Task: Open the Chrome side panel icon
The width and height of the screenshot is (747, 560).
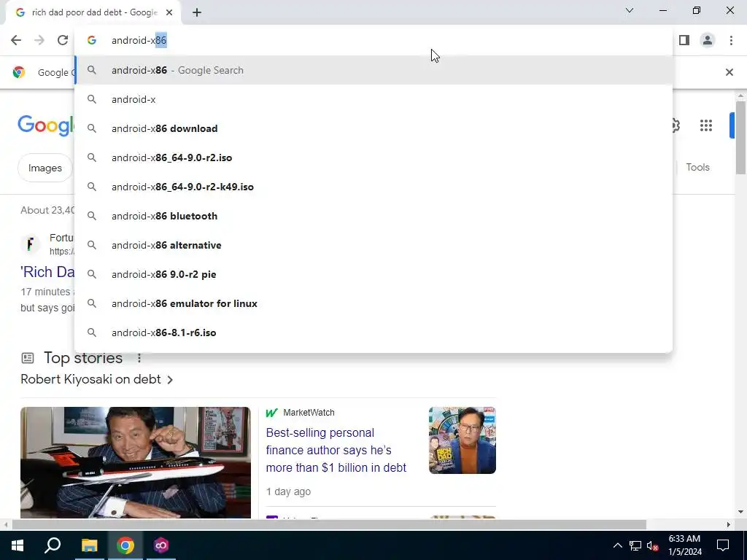Action: tap(684, 41)
